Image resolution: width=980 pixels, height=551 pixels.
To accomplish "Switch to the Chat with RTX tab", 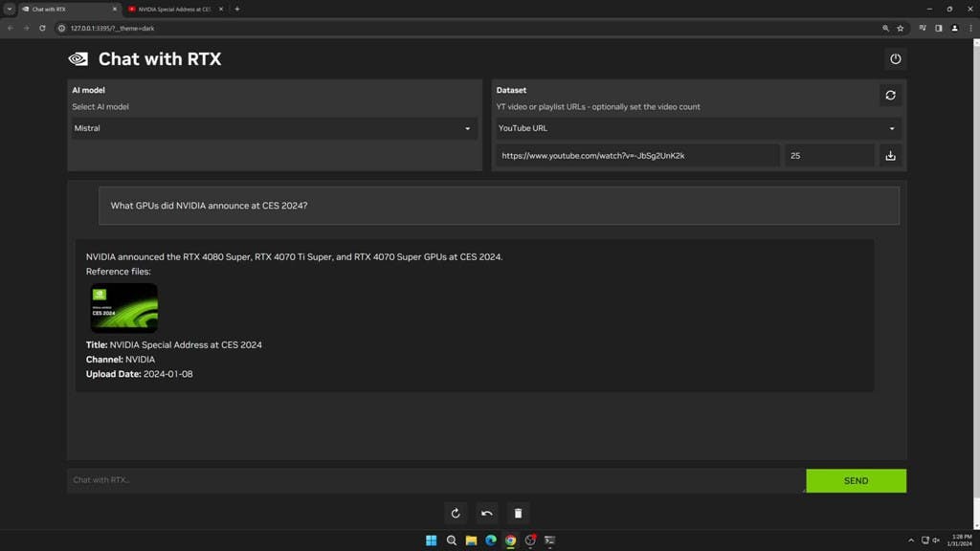I will tap(69, 10).
